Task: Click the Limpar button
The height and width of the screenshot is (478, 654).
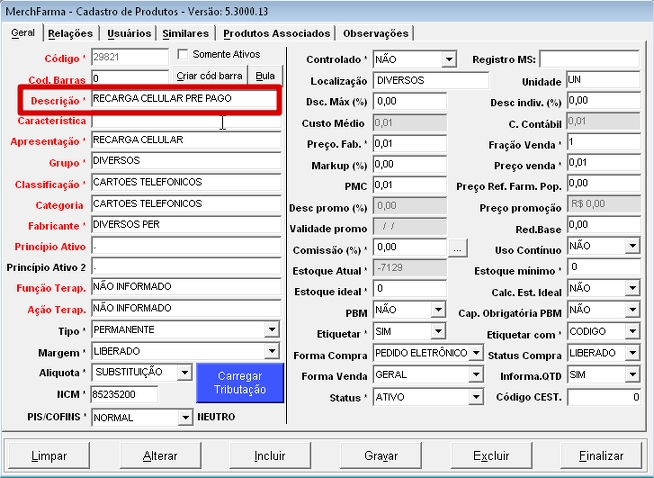Action: (49, 456)
